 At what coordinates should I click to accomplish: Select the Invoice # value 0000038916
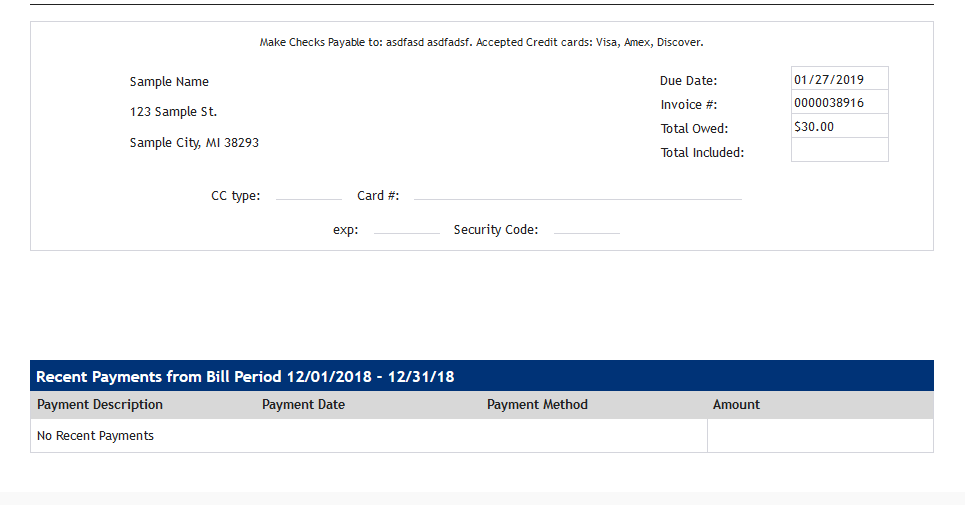839,103
